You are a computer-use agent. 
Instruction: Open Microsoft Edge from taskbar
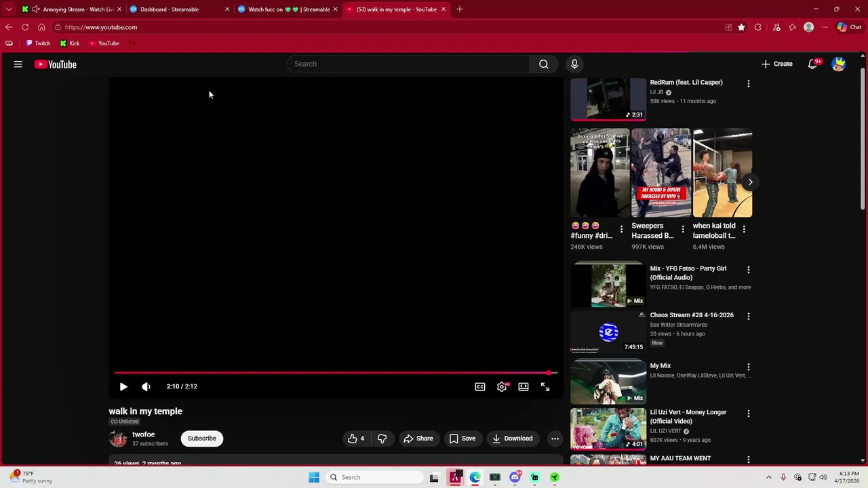pyautogui.click(x=475, y=477)
